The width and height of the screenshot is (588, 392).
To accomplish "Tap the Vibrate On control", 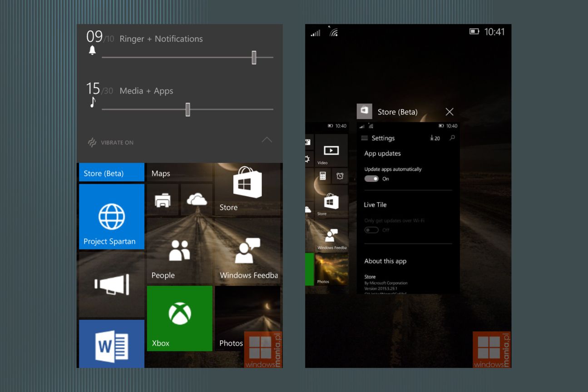I will pos(110,142).
